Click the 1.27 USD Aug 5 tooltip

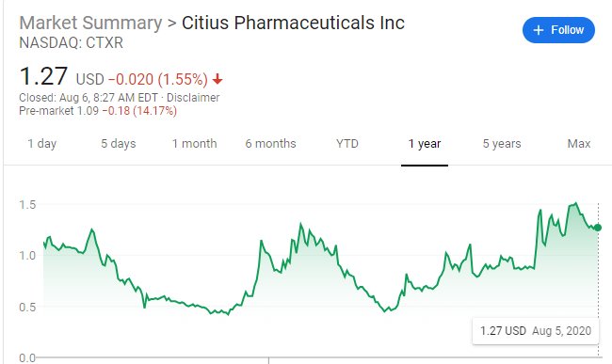click(536, 331)
